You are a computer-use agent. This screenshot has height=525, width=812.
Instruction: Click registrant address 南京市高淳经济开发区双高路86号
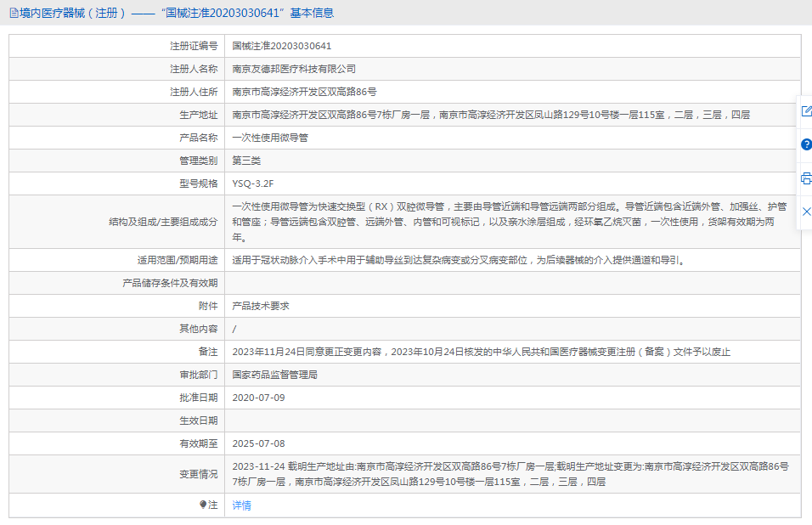[x=304, y=92]
